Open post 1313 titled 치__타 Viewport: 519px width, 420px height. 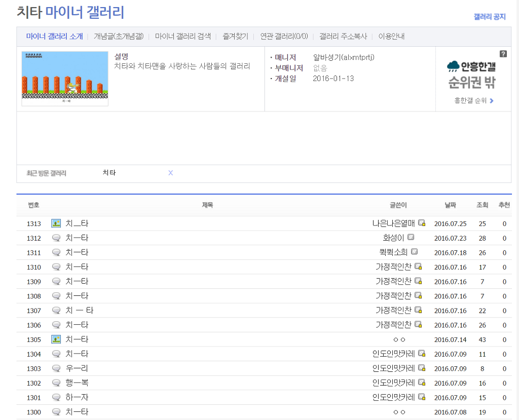(77, 223)
